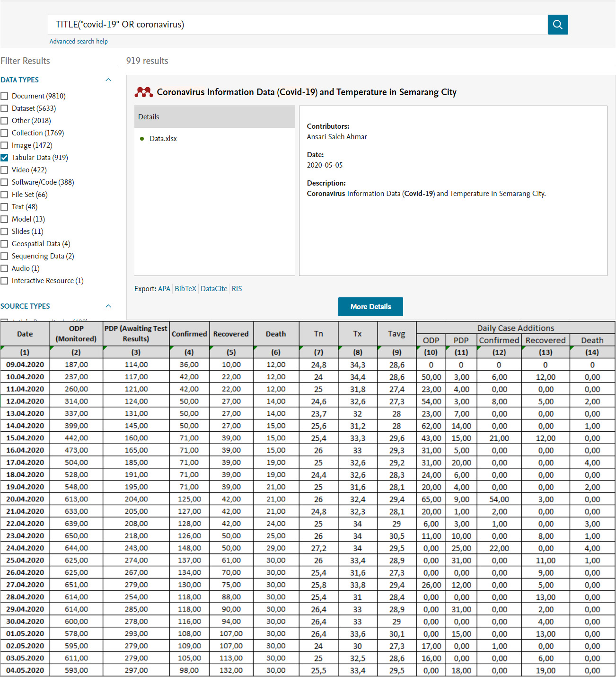Click the PDP (Awaiting Test Results) header
The height and width of the screenshot is (677, 616).
click(x=136, y=334)
